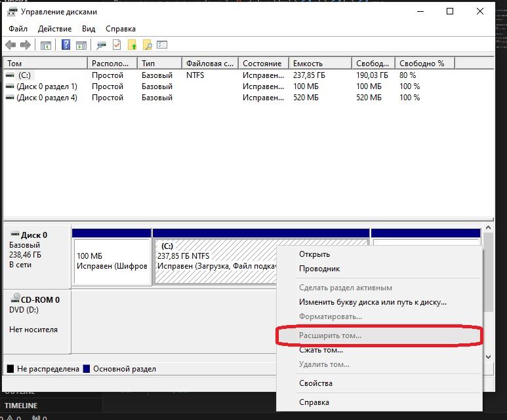Click drive icon of Диск 0 раздел 4
The height and width of the screenshot is (420, 507).
click(x=10, y=97)
